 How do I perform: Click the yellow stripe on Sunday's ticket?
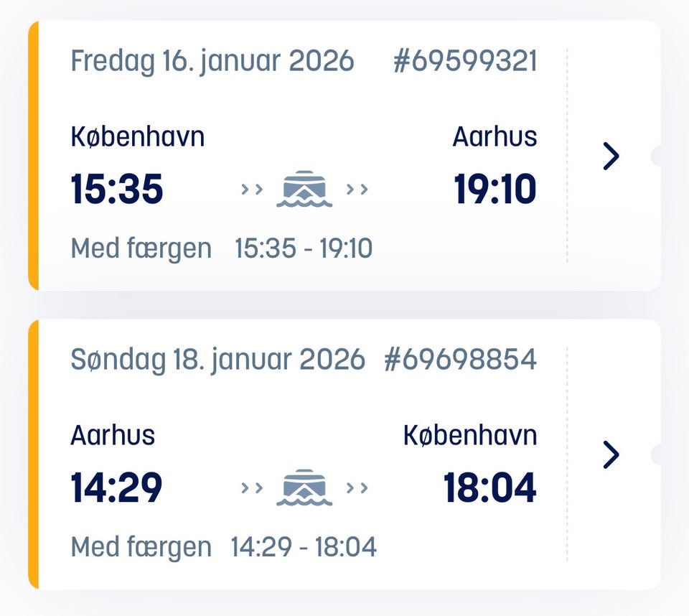(x=33, y=454)
